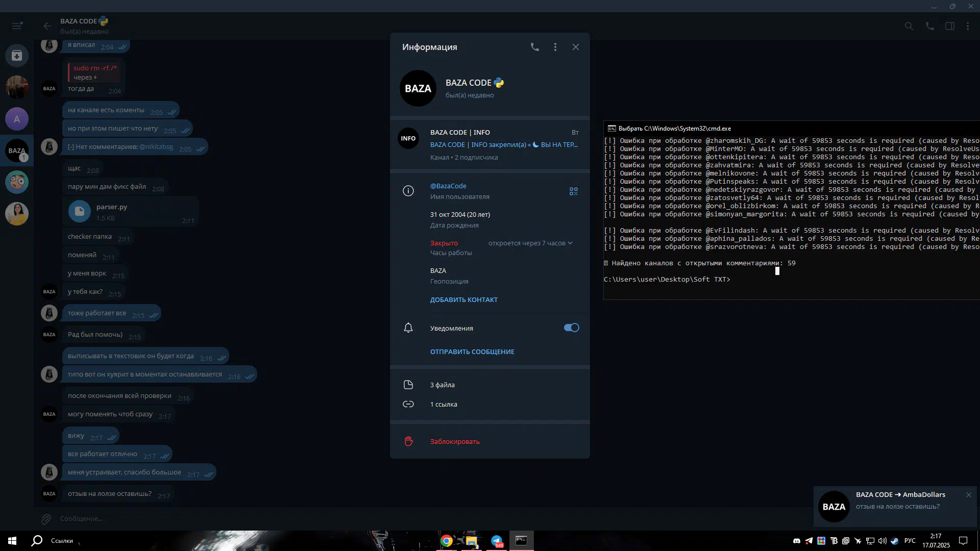
Task: Switch РУС input language indicator
Action: 910,541
